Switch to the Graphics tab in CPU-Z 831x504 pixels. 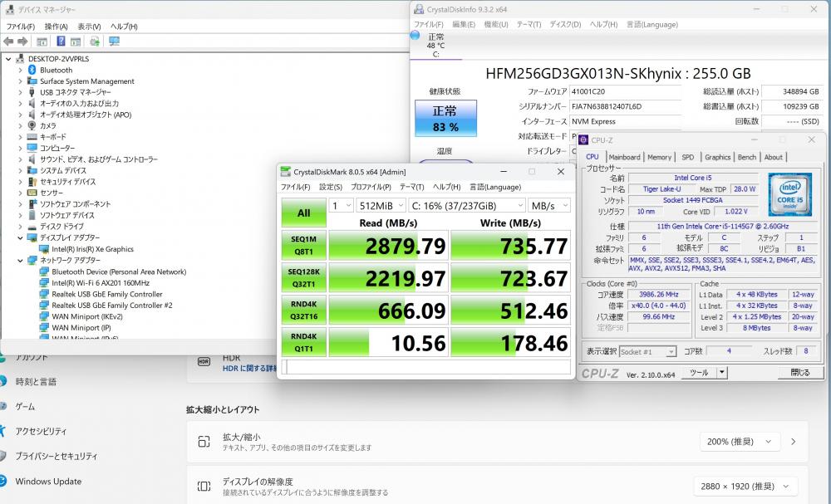coord(718,157)
